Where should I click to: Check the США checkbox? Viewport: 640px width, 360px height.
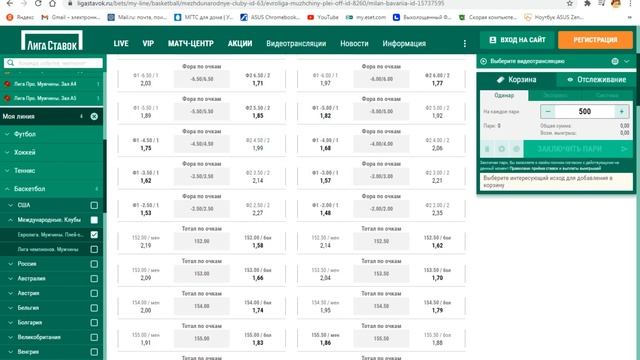94,205
